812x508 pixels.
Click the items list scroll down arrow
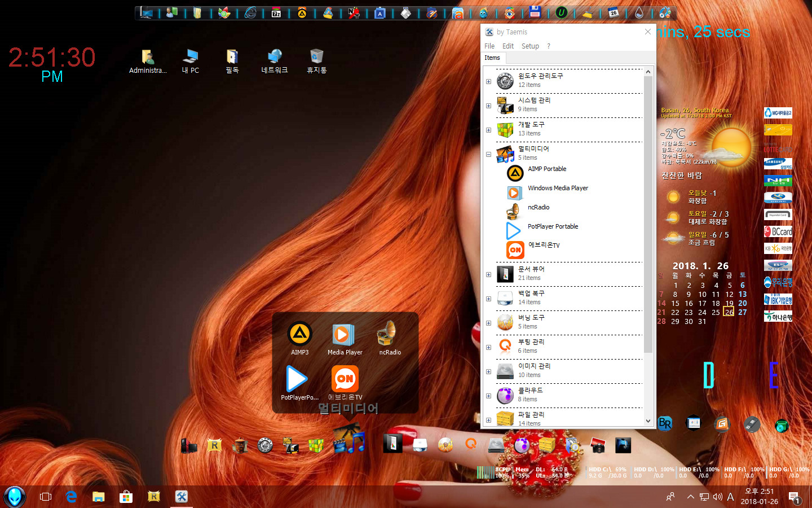pyautogui.click(x=648, y=421)
